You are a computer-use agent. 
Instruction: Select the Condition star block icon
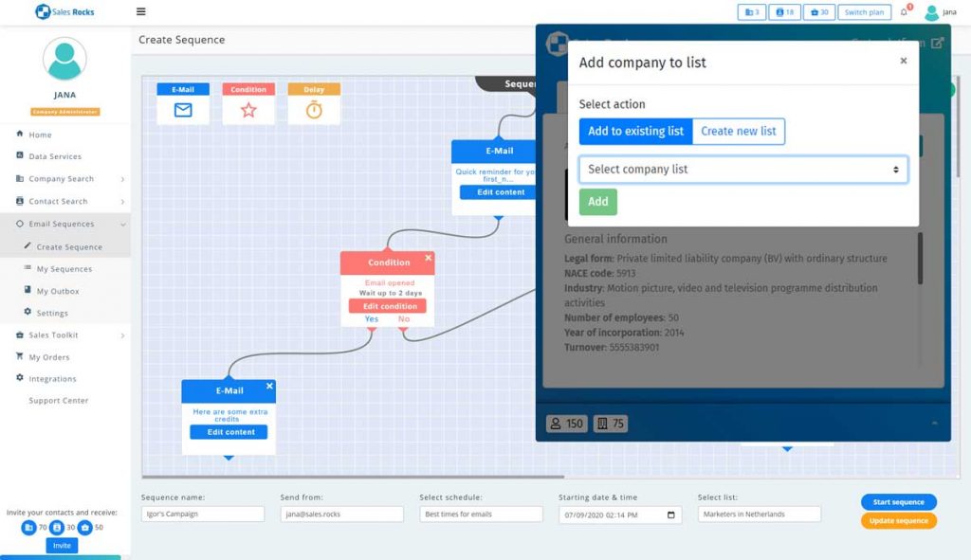(x=248, y=110)
